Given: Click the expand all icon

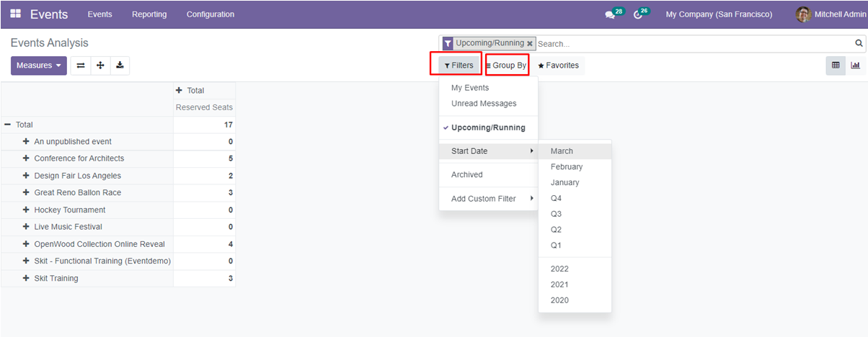Looking at the screenshot, I should 100,66.
